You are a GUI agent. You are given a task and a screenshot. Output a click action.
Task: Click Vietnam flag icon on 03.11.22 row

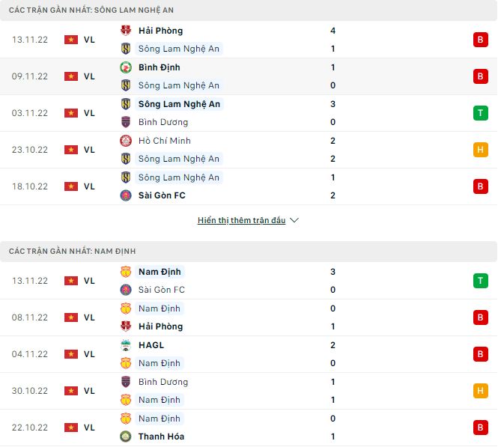71,113
